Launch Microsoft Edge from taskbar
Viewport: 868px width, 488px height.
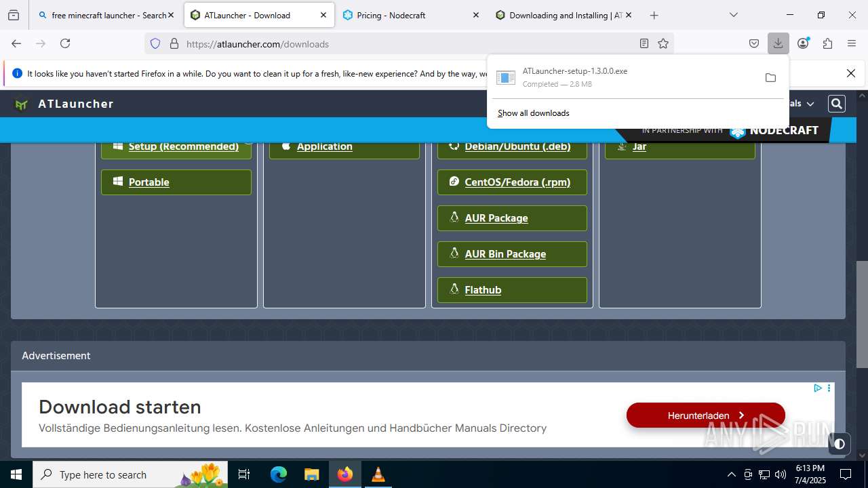pyautogui.click(x=279, y=474)
